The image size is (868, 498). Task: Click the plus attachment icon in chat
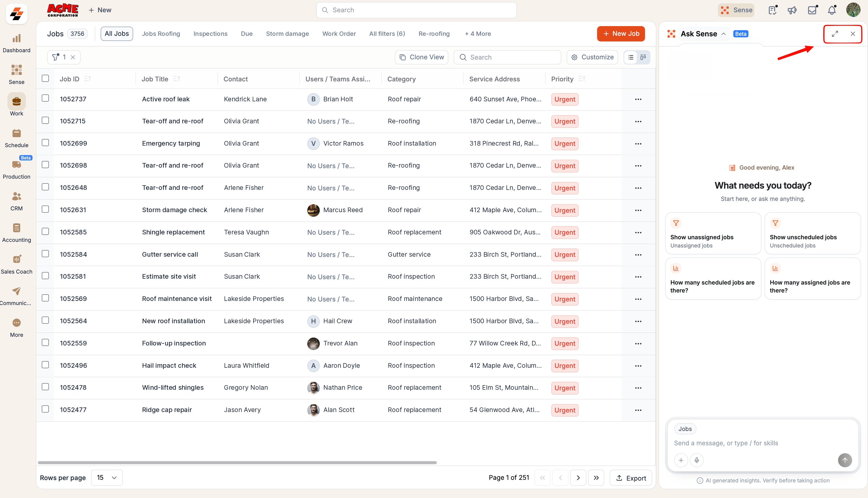click(x=681, y=460)
